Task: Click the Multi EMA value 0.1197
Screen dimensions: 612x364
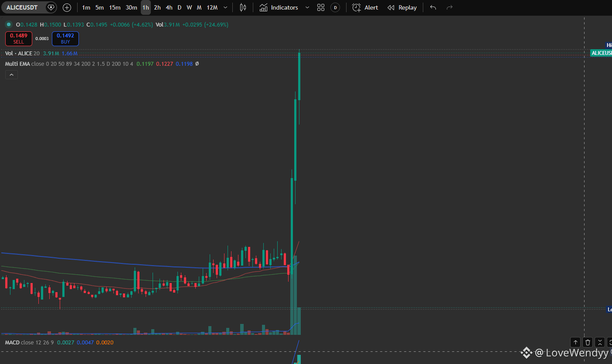Action: point(145,64)
